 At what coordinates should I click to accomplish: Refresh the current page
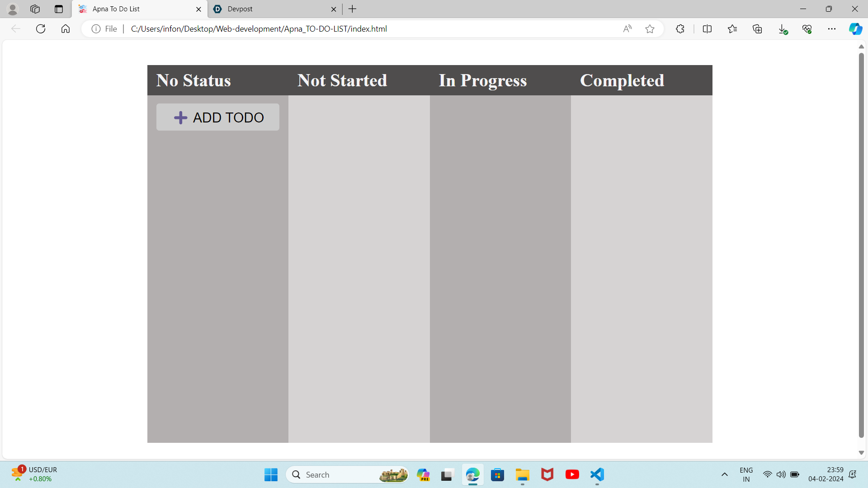click(41, 29)
